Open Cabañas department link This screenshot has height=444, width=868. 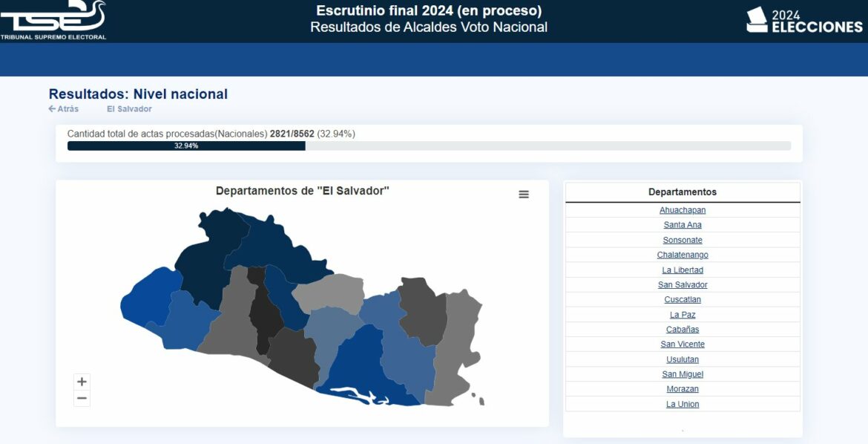(x=683, y=329)
